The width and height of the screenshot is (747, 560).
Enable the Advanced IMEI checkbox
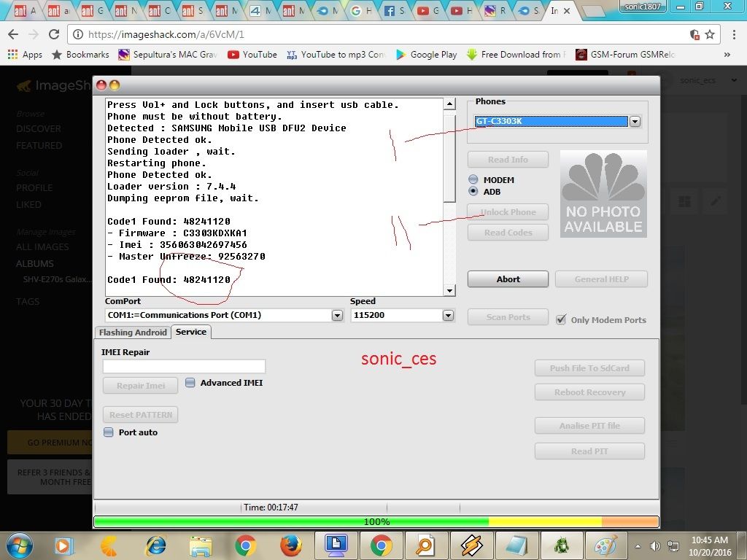point(190,383)
